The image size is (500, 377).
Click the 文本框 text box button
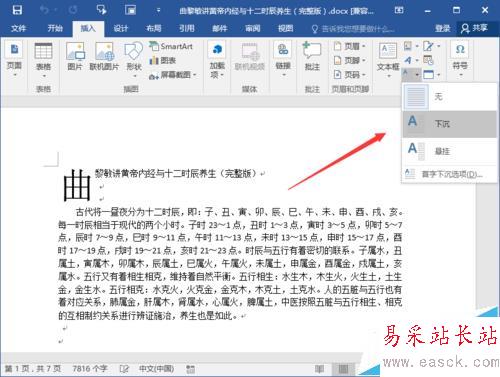[x=388, y=60]
